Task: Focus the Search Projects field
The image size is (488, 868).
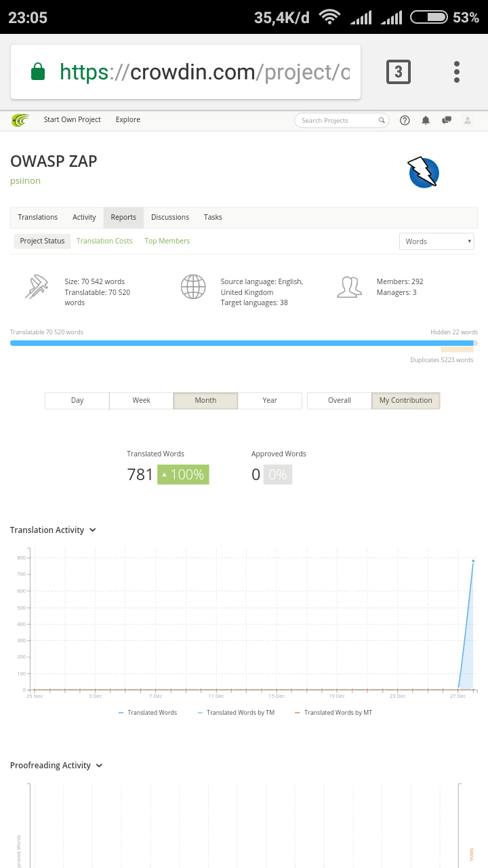Action: 342,120
